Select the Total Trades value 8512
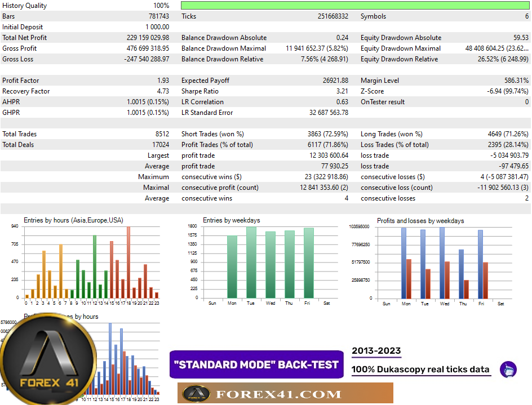The width and height of the screenshot is (532, 405). click(x=162, y=134)
